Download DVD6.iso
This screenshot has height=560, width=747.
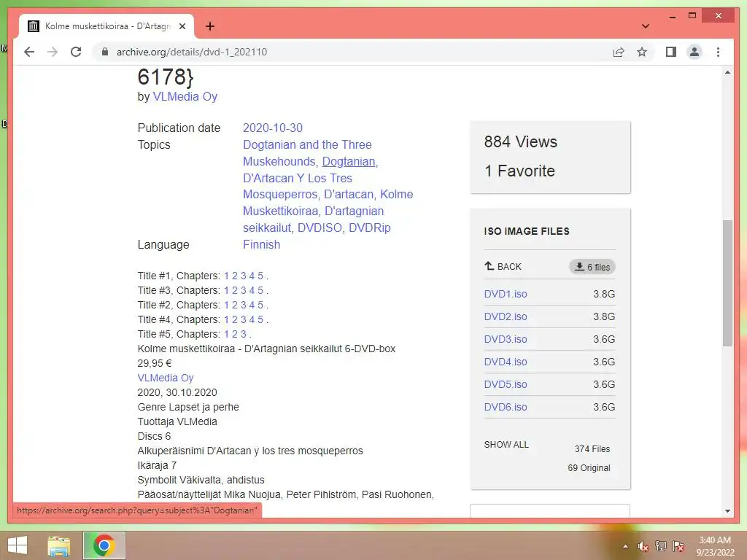click(506, 407)
